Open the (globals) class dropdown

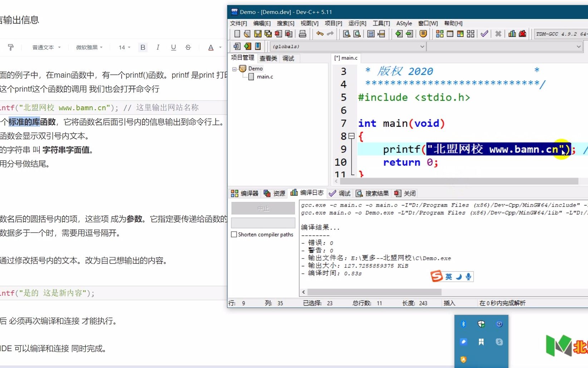click(348, 47)
